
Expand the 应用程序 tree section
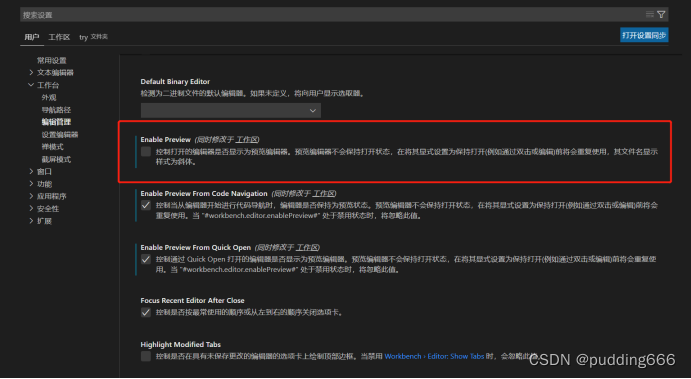point(31,196)
